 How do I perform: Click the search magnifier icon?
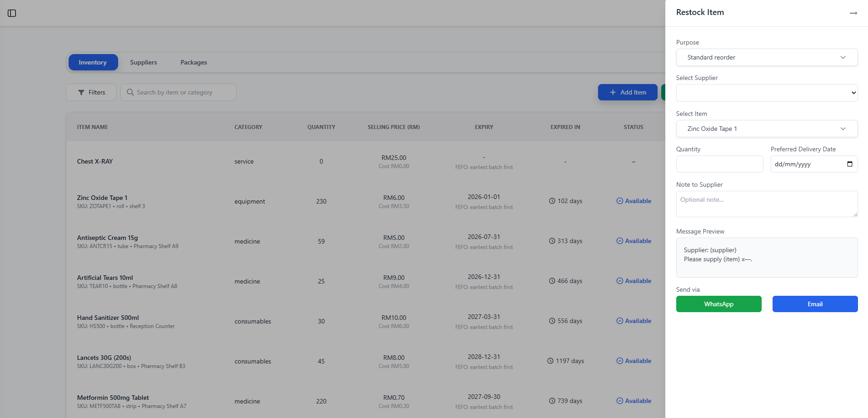130,92
